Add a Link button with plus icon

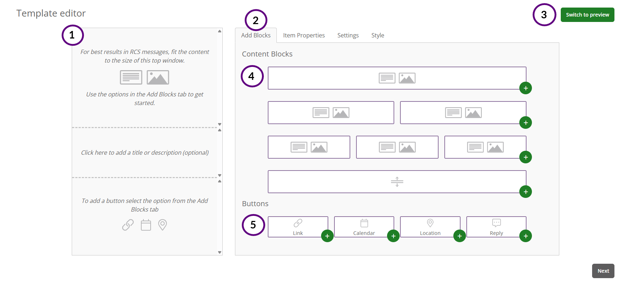[327, 236]
